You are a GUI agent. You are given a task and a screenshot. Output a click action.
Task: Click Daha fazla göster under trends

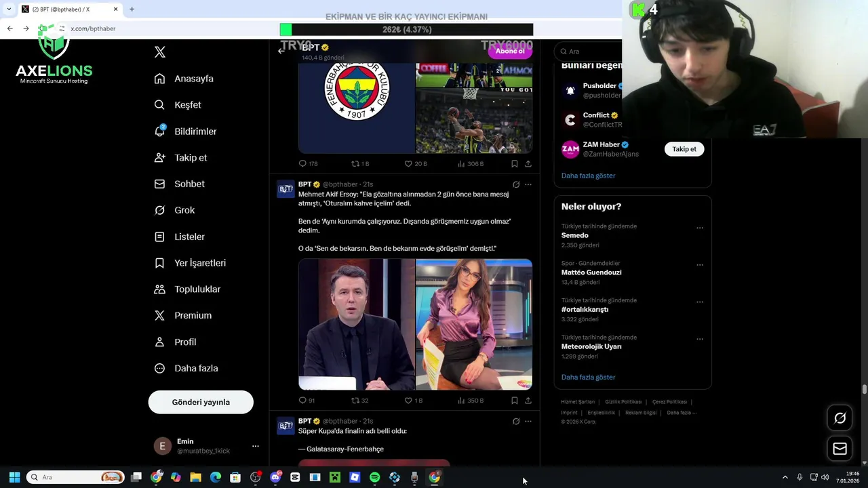point(588,377)
